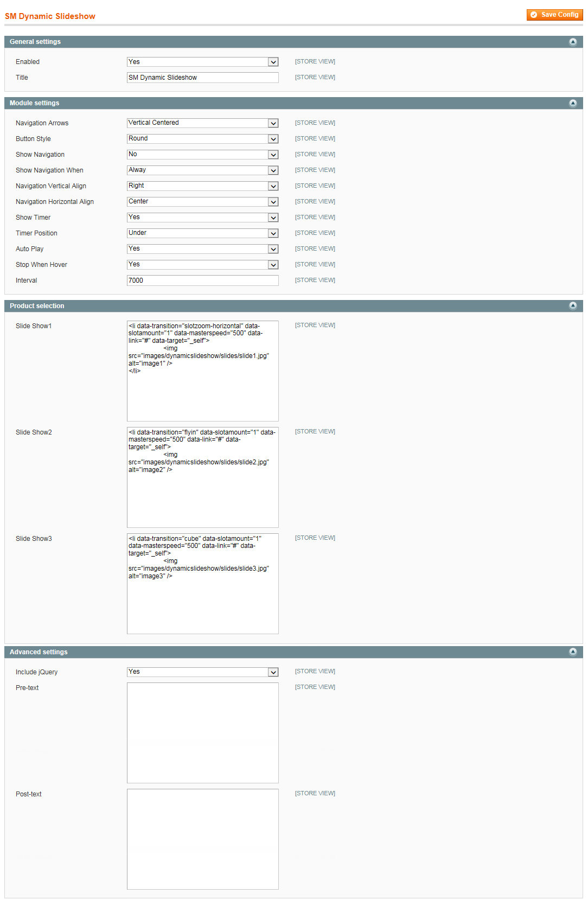Open the Timer Position dropdown
The height and width of the screenshot is (900, 588).
coord(203,233)
